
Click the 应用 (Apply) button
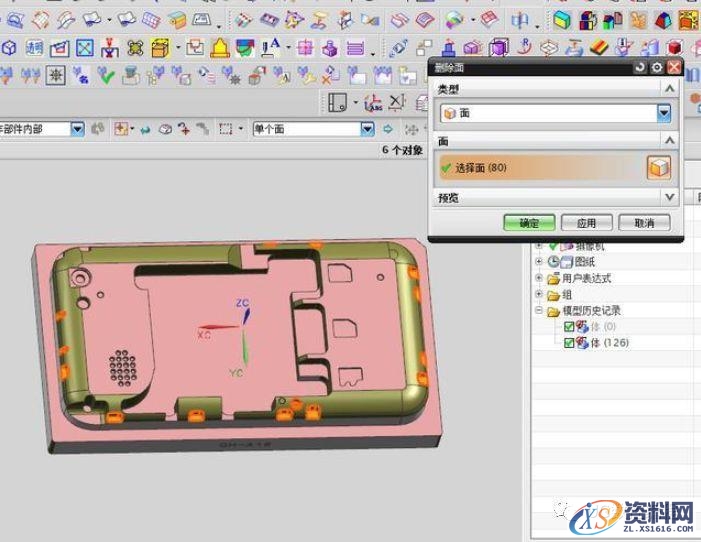[586, 223]
